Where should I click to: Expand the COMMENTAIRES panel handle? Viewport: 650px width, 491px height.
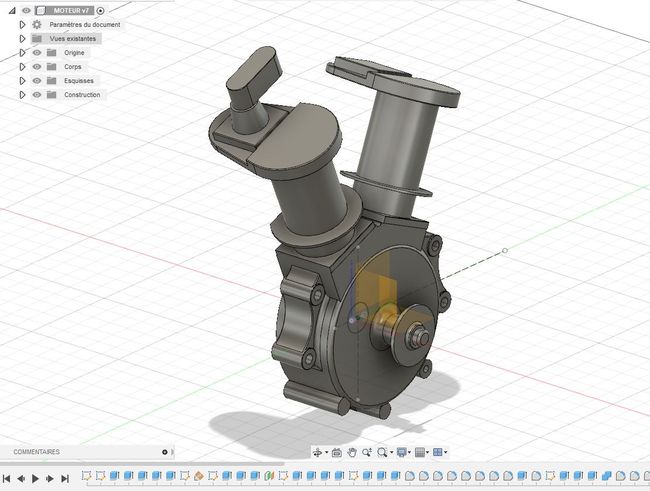click(x=173, y=452)
